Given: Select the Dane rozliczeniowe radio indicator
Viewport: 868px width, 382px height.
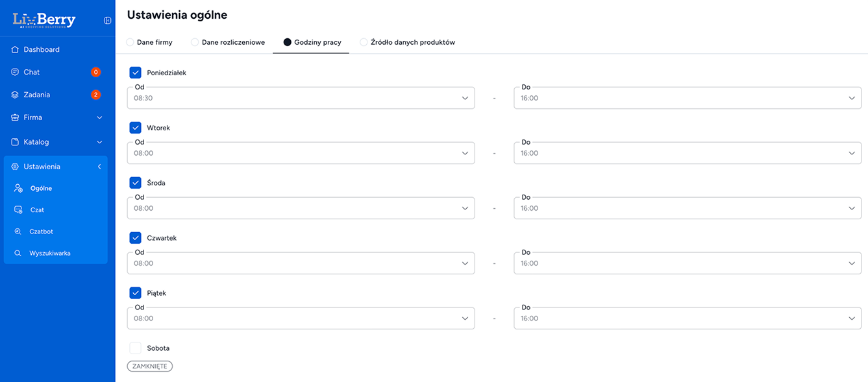Looking at the screenshot, I should (x=195, y=42).
